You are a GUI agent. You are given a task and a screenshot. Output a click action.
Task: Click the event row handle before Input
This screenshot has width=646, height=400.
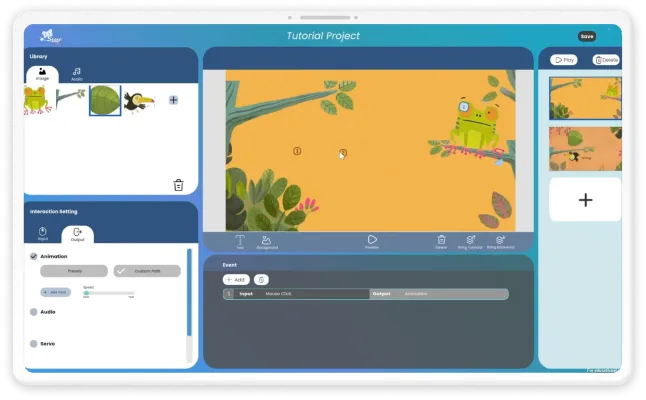[x=229, y=294]
